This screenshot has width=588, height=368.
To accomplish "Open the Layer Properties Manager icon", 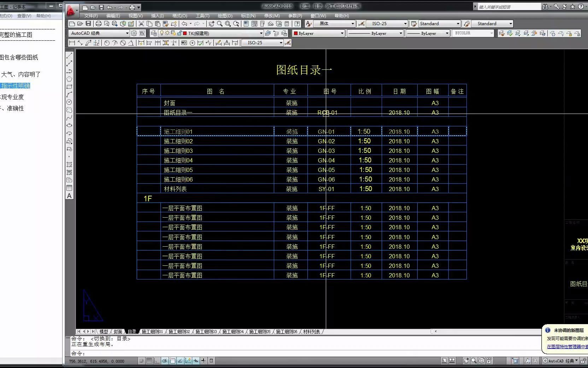I will (x=153, y=33).
